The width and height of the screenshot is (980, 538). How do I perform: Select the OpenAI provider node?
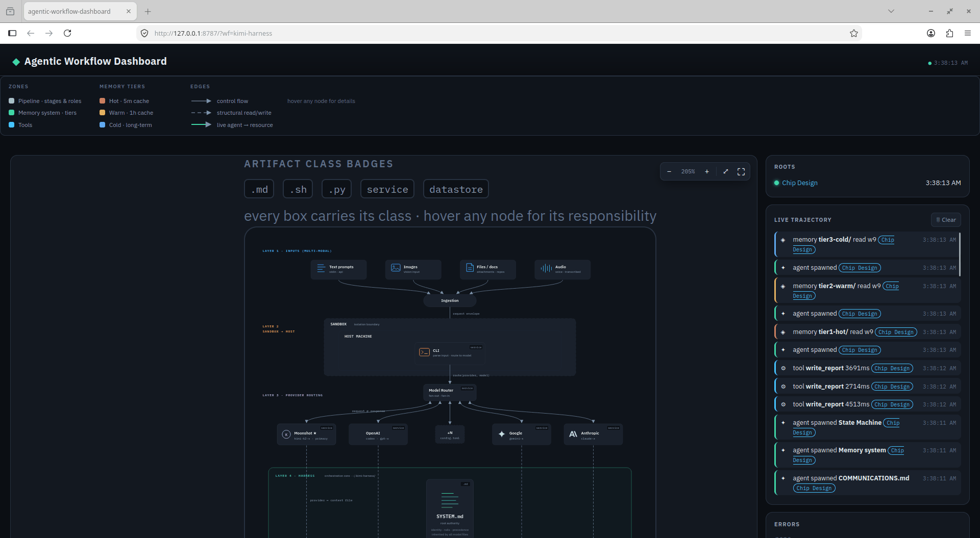[378, 434]
